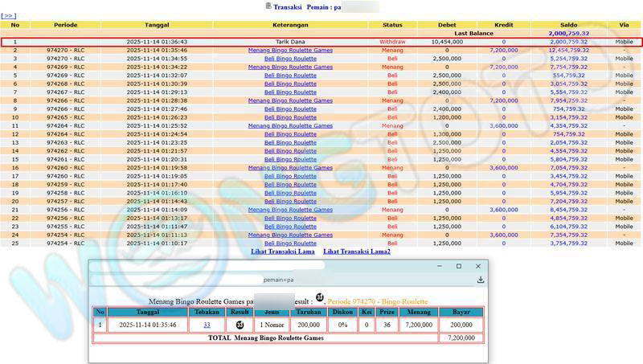Close the popup result window
Screen dimensions: 643x364
(x=479, y=266)
